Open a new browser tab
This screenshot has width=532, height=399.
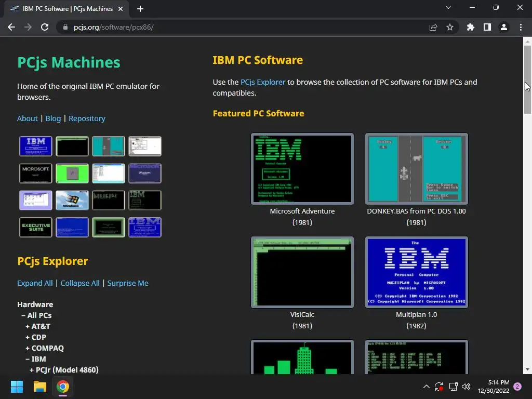coord(140,9)
